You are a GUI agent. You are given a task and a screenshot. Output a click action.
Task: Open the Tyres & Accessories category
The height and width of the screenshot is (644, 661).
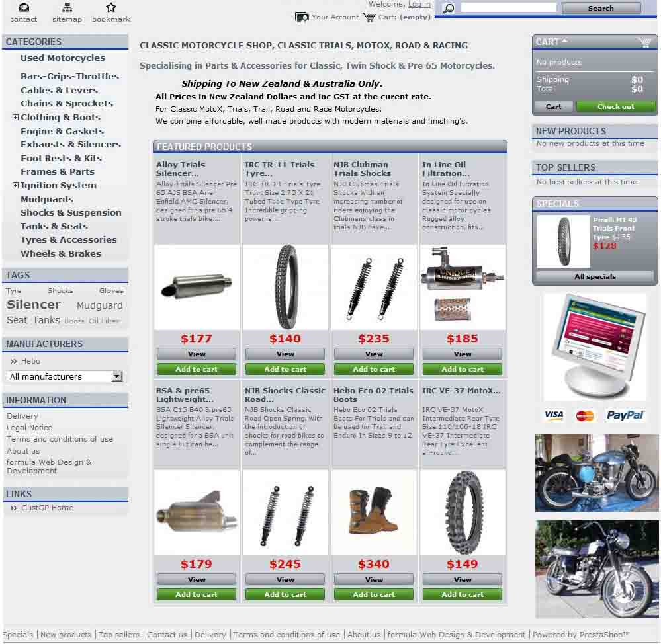[x=69, y=239]
